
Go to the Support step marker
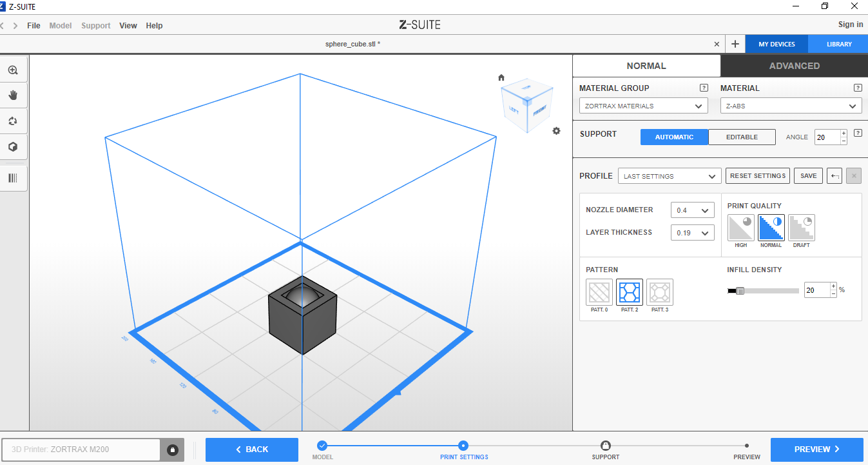(605, 445)
